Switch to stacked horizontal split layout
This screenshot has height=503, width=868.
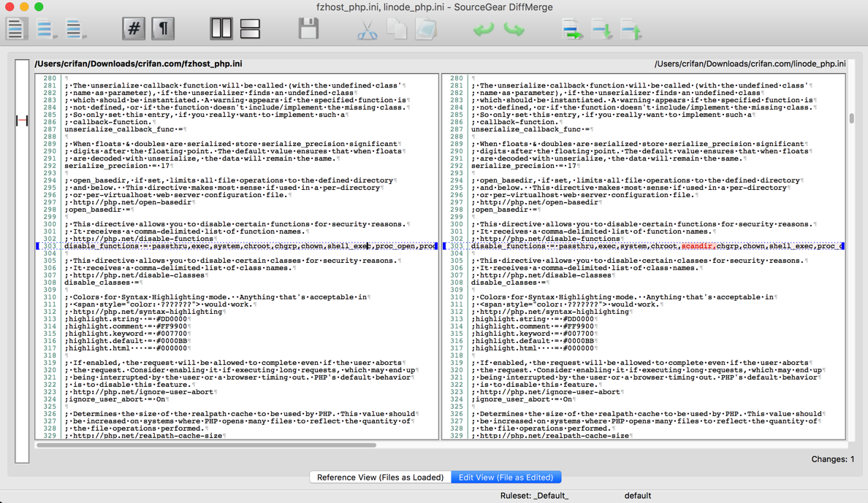[x=250, y=28]
